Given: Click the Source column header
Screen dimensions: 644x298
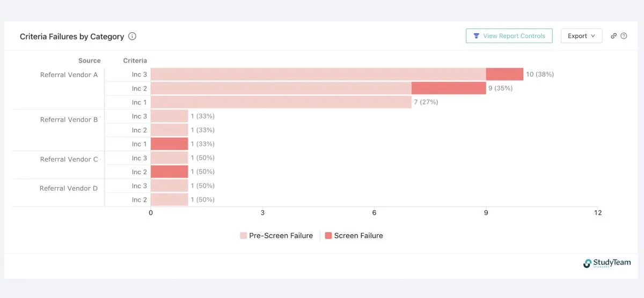Looking at the screenshot, I should click(89, 61).
